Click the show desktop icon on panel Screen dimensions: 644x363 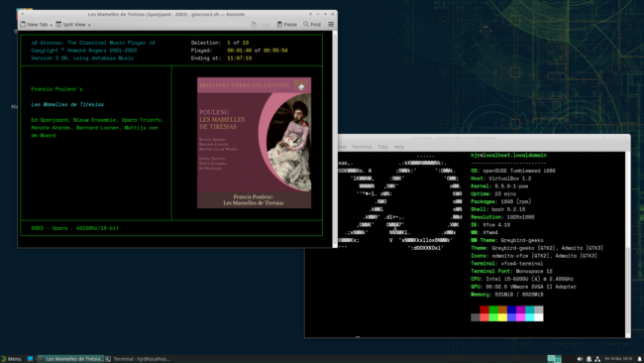coord(30,359)
